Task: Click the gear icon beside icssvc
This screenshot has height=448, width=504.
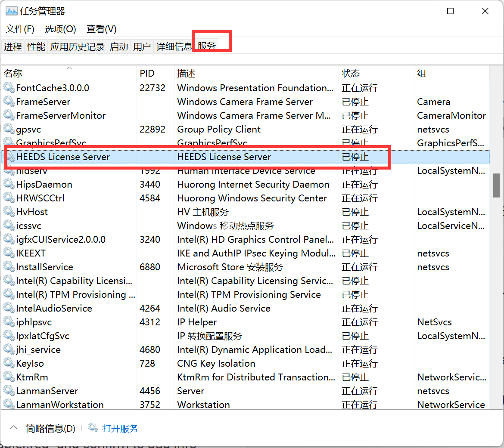Action: tap(9, 226)
